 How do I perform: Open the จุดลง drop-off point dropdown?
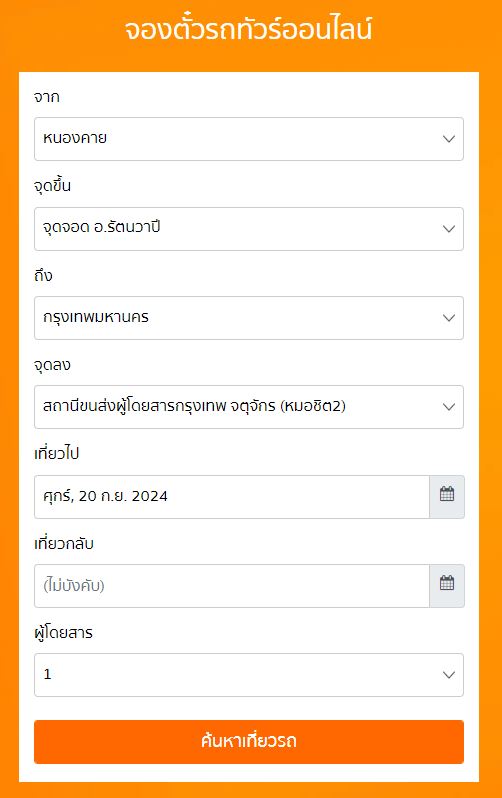coord(249,407)
